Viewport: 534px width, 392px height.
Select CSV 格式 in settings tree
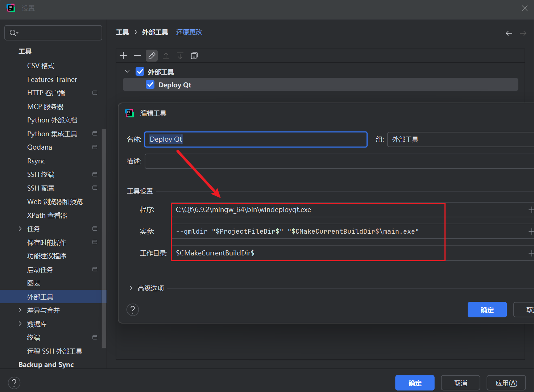[41, 66]
